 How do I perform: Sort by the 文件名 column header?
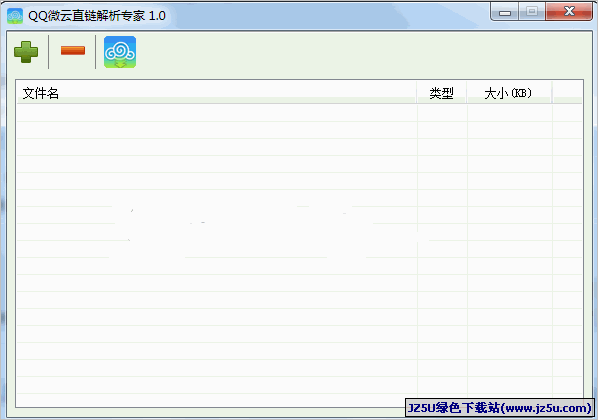click(x=216, y=93)
